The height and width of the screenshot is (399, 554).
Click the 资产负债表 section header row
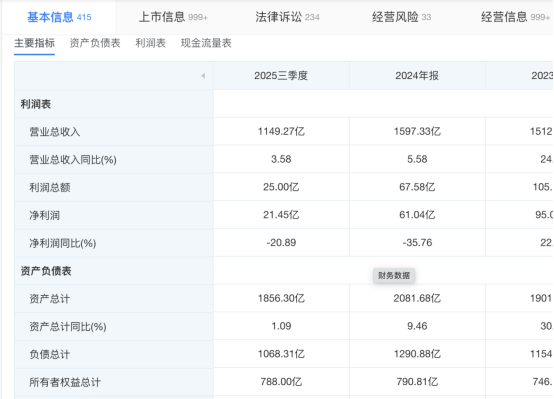[x=114, y=271]
